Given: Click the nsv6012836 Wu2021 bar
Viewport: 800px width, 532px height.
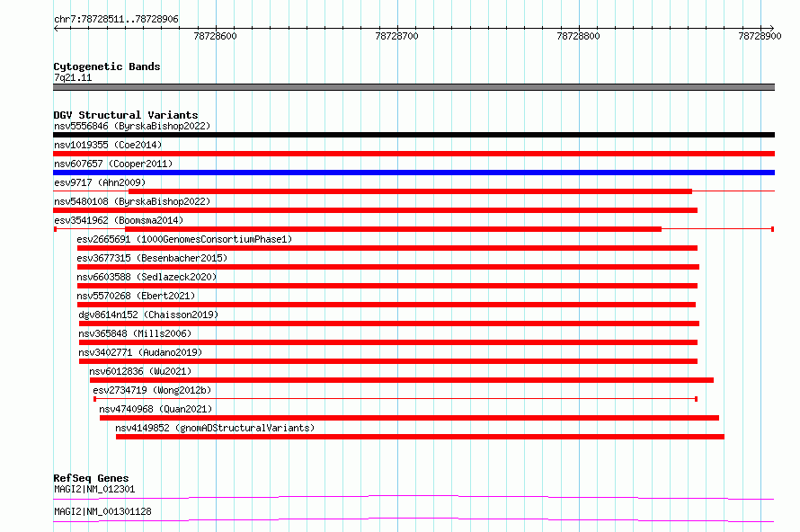Looking at the screenshot, I should pos(402,380).
